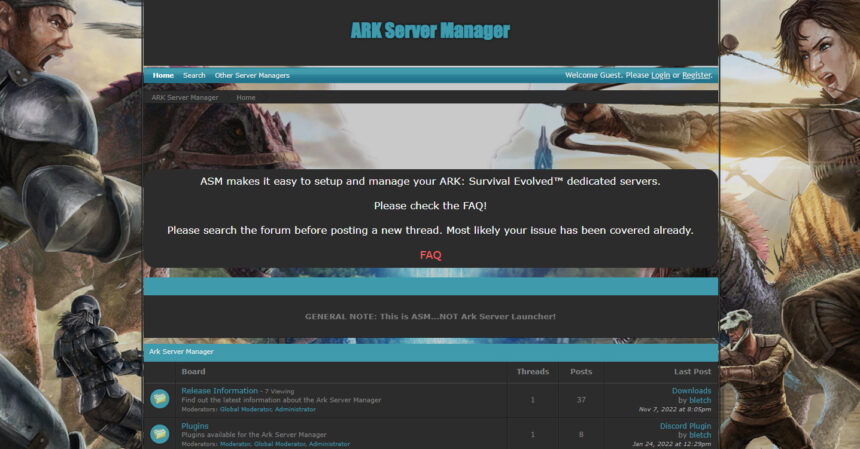Open the Discord Plugin last post link

pos(685,425)
